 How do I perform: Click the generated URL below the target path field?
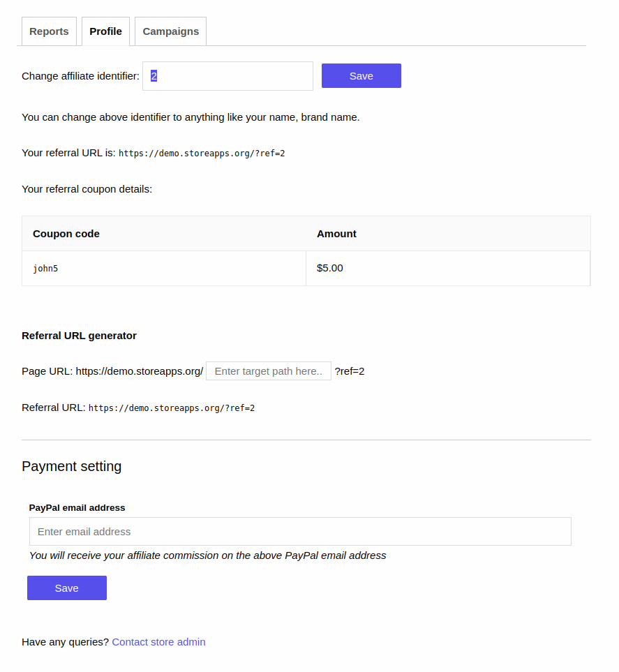tap(172, 408)
